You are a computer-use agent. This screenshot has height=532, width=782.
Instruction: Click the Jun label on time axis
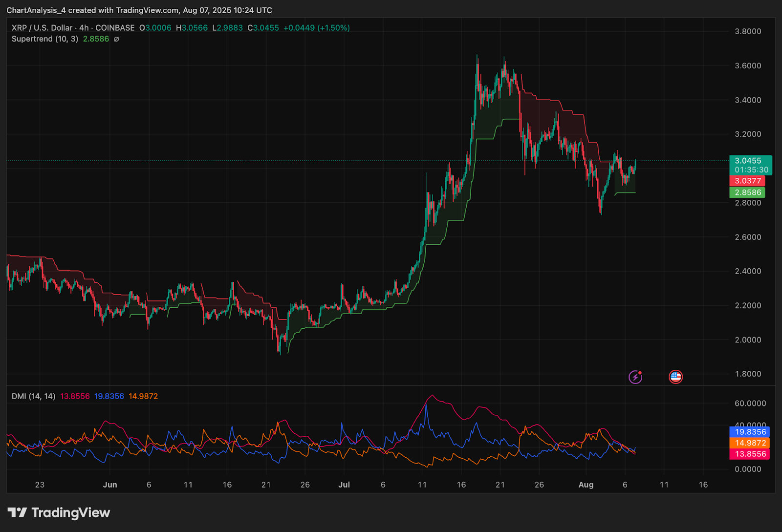click(x=110, y=485)
